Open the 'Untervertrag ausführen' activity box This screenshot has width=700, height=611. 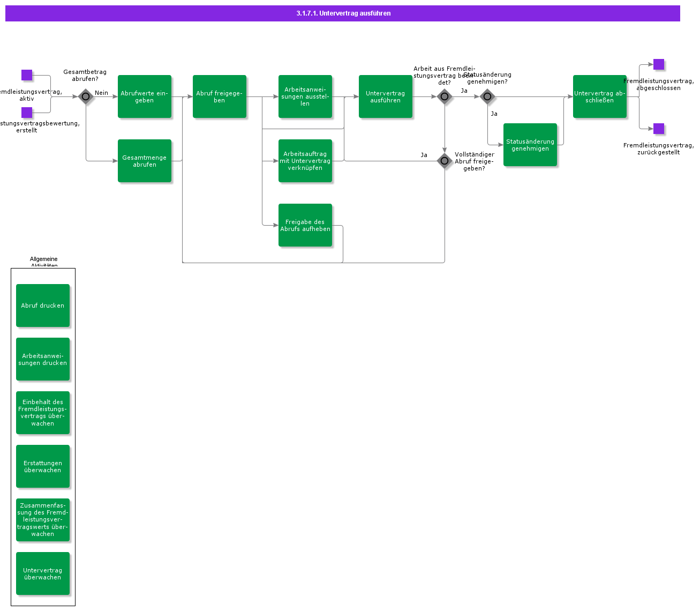[x=386, y=96]
